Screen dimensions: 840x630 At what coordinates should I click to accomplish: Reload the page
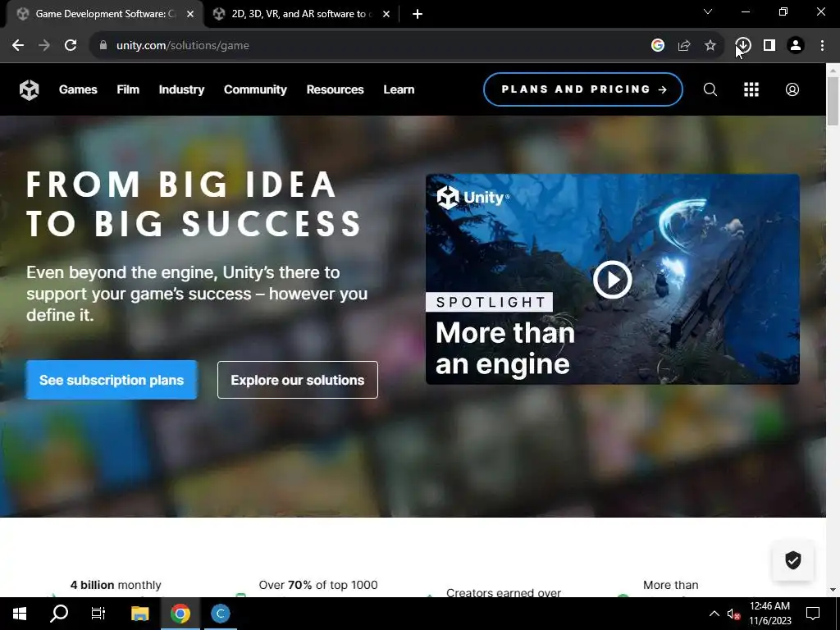(71, 46)
